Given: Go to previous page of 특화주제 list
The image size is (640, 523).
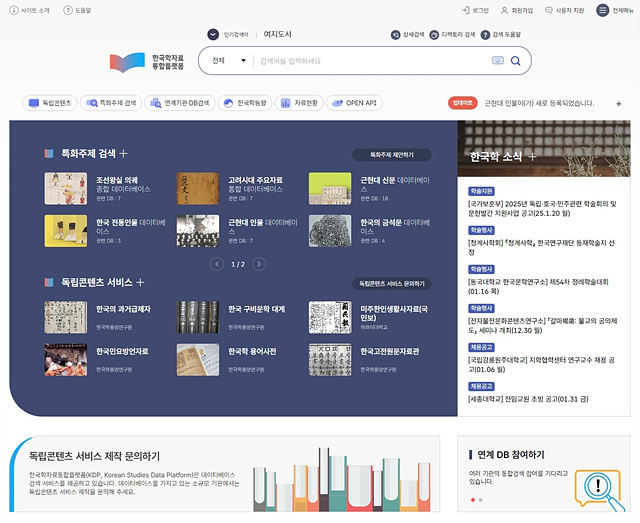Looking at the screenshot, I should pos(217,264).
